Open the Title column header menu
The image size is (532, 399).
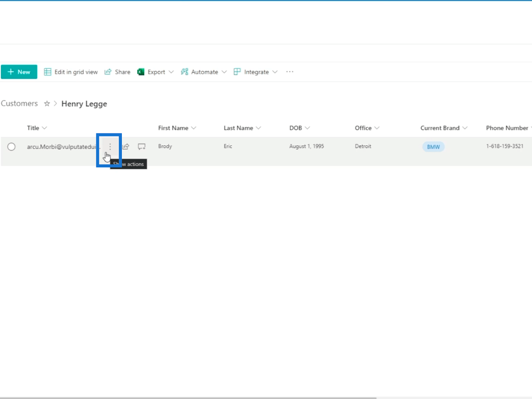pos(37,128)
